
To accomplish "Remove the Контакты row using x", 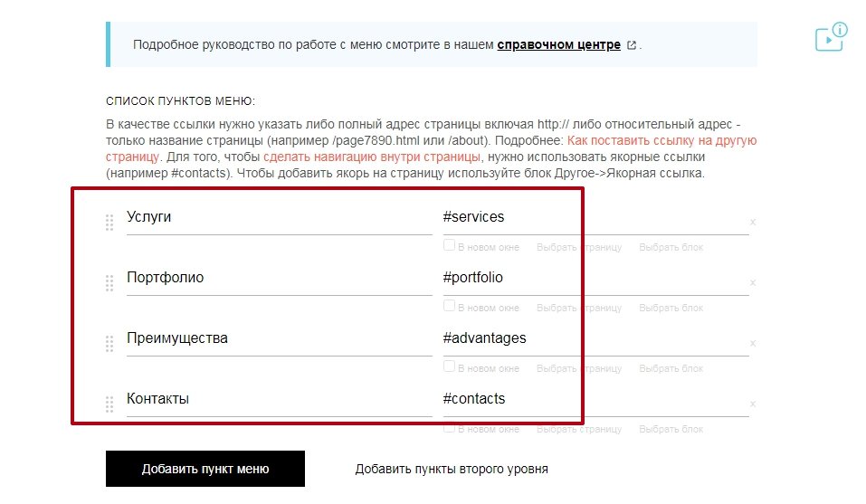I will point(752,404).
